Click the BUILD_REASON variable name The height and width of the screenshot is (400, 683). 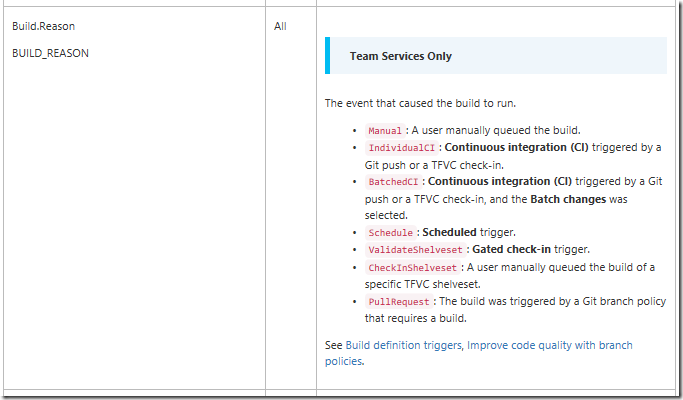coord(51,53)
